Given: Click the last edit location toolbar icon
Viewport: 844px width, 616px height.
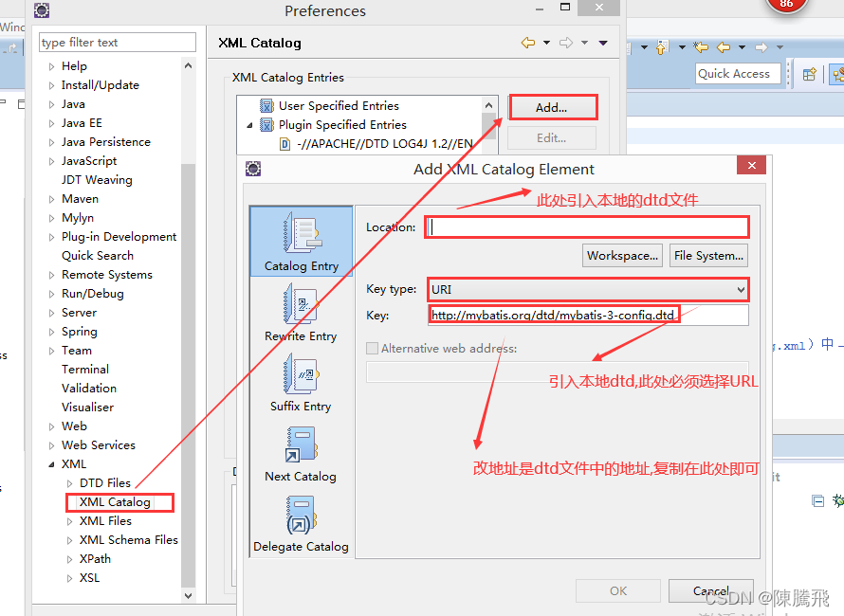Looking at the screenshot, I should (701, 47).
